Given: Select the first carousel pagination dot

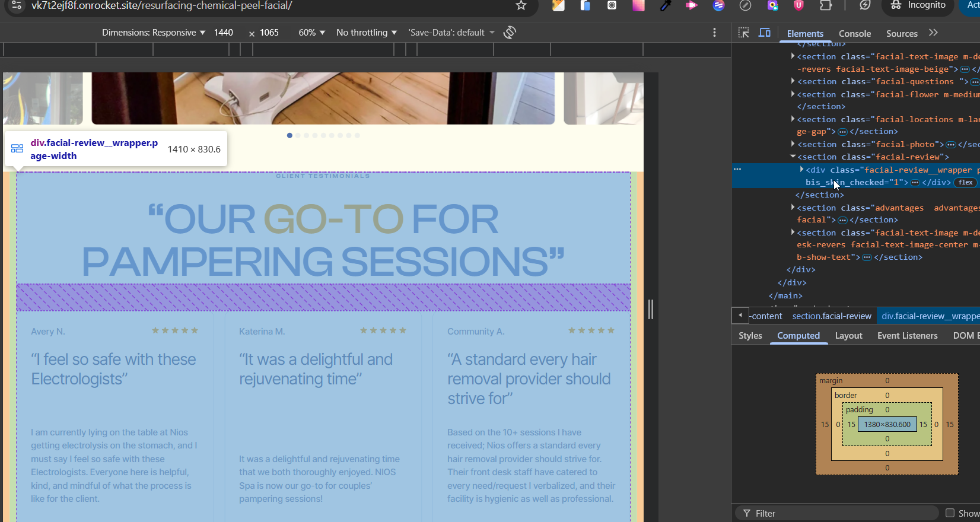Looking at the screenshot, I should (289, 135).
